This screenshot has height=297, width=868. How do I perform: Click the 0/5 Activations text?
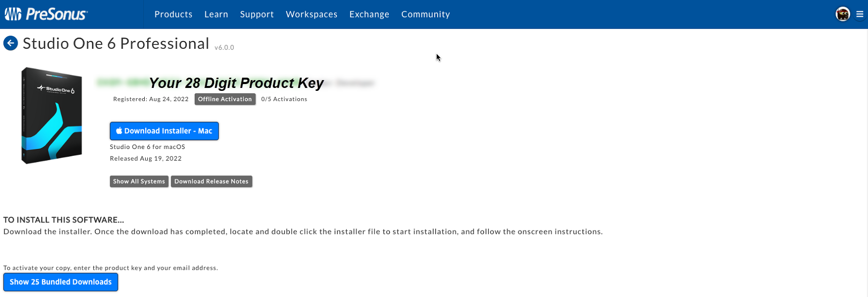coord(284,99)
